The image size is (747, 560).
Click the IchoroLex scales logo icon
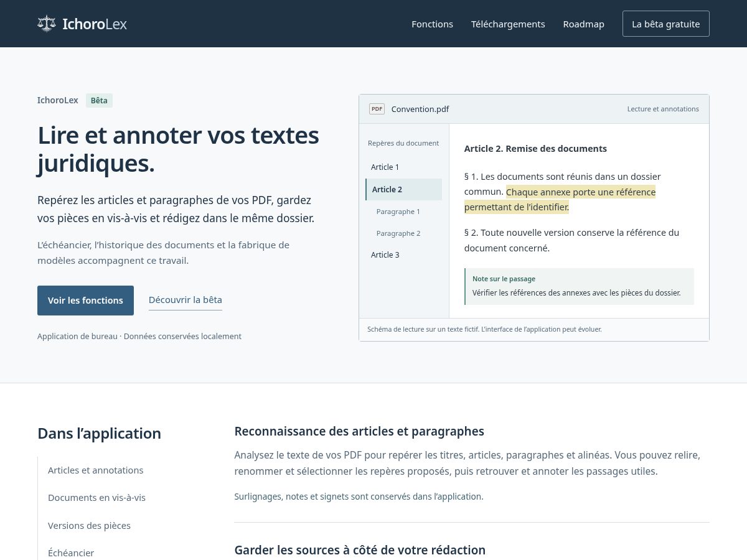click(x=47, y=24)
